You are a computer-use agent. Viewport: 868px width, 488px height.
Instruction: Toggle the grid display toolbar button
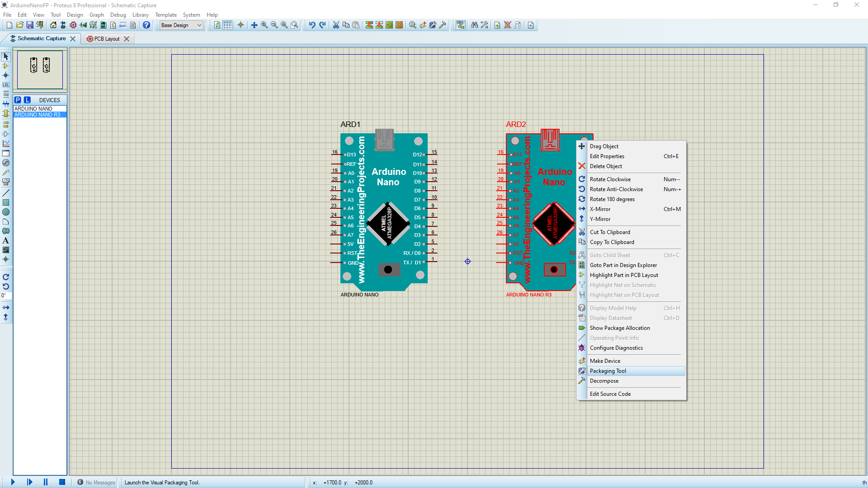[x=227, y=25]
